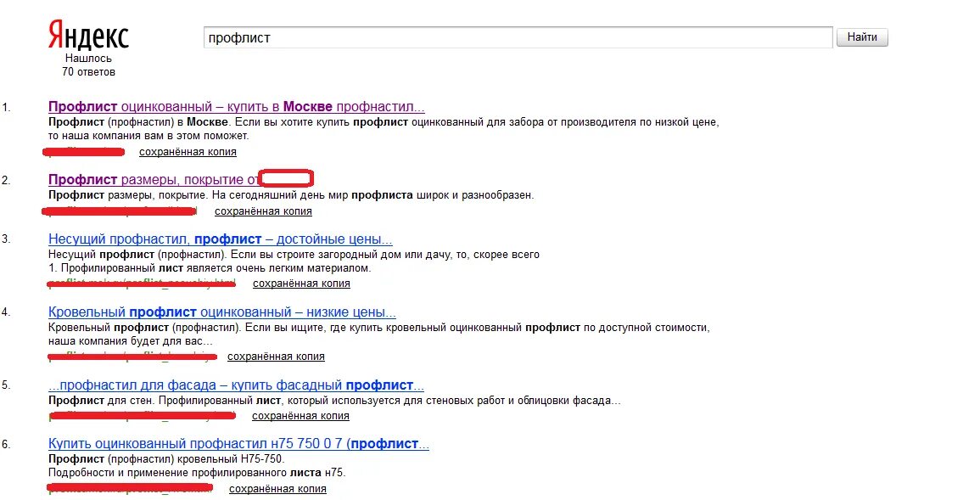The image size is (980, 500).
Task: Click snippet text то наша компания вам в этом поможет
Action: pyautogui.click(x=148, y=136)
